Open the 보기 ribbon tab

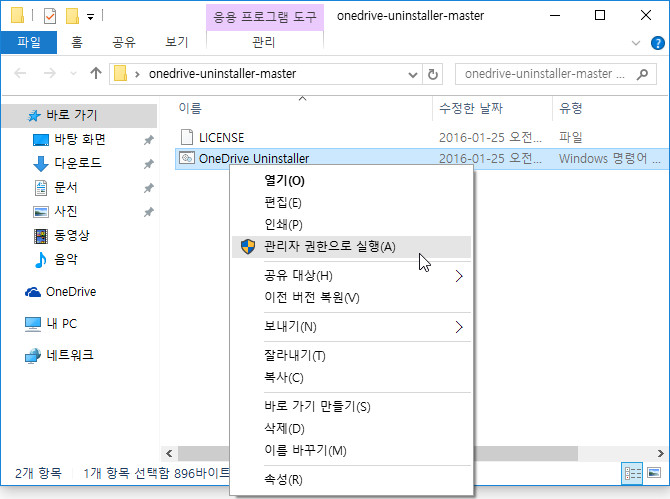coord(177,42)
